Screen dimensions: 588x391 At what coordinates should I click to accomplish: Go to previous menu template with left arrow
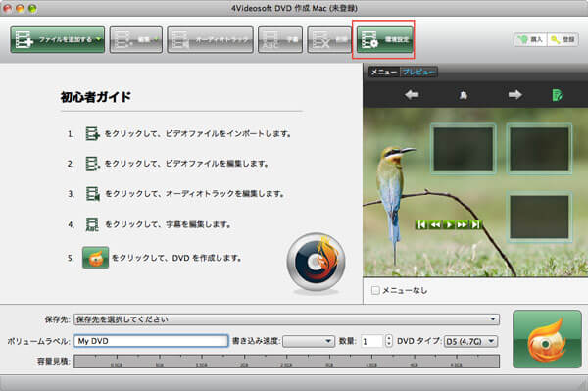412,95
